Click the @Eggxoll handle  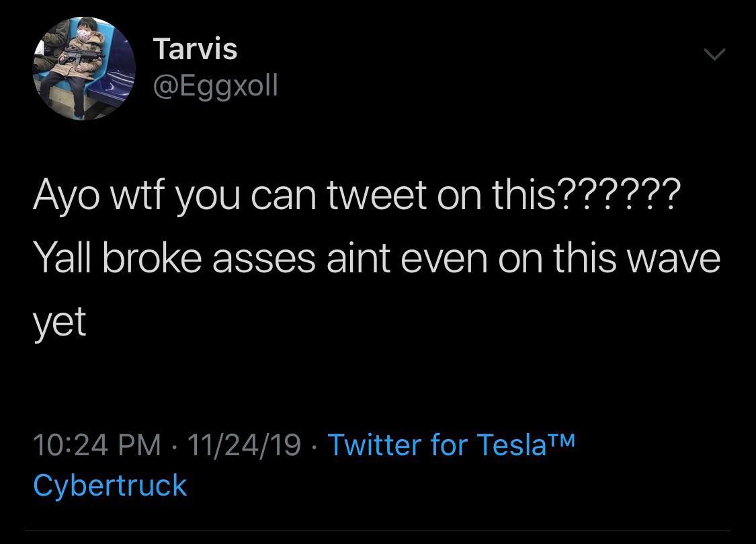tap(215, 86)
